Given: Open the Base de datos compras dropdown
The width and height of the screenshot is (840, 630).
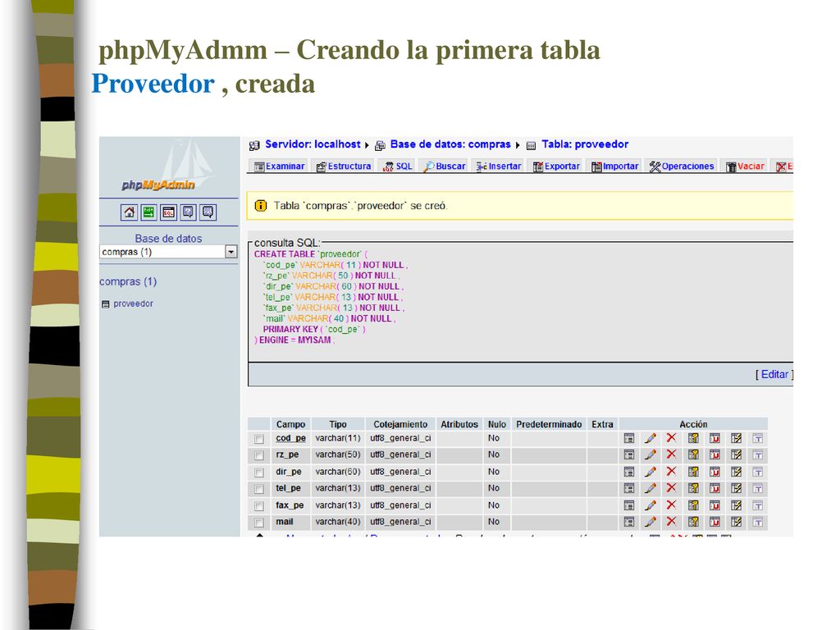Looking at the screenshot, I should coord(169,252).
